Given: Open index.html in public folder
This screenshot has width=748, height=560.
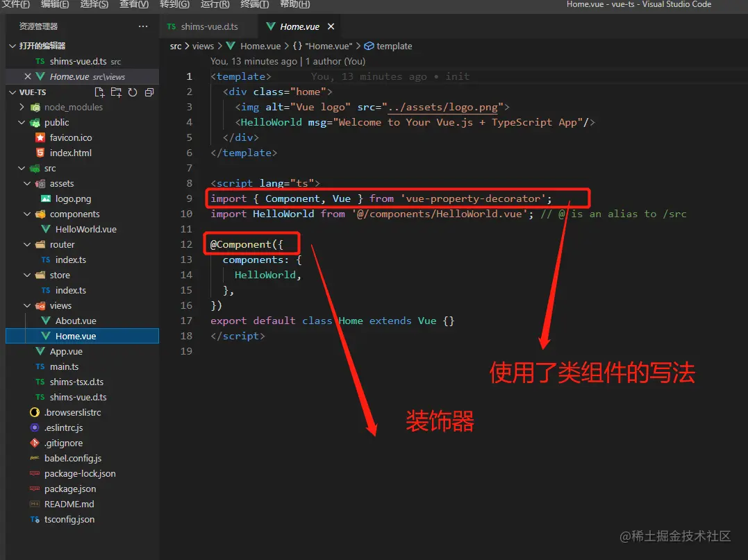Looking at the screenshot, I should pos(82,153).
